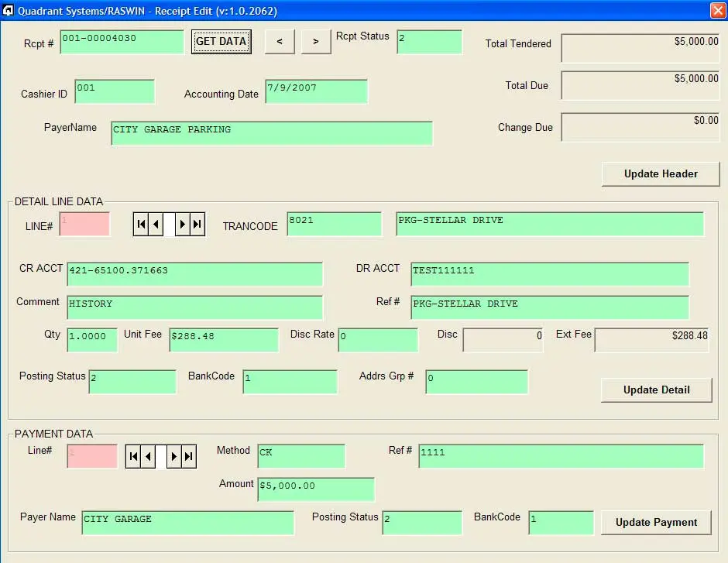Image resolution: width=728 pixels, height=563 pixels.
Task: Click the blank slot in detail line navigator
Action: (169, 224)
